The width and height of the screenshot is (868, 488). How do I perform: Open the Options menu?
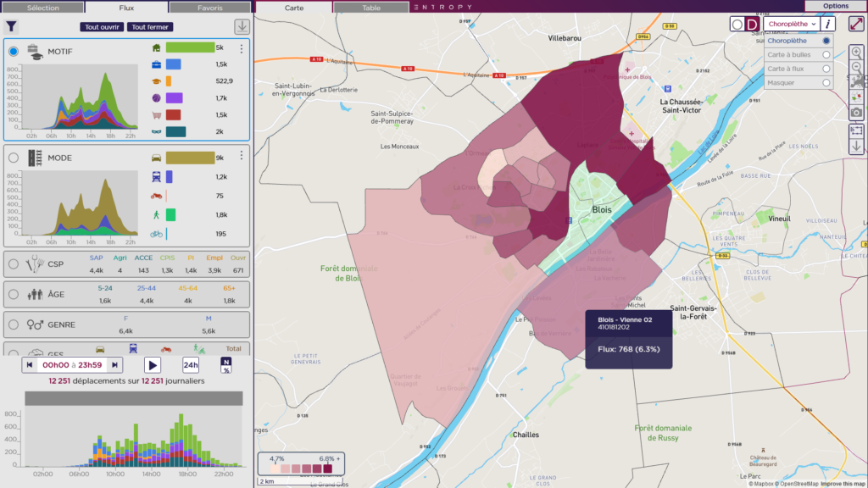pos(835,6)
